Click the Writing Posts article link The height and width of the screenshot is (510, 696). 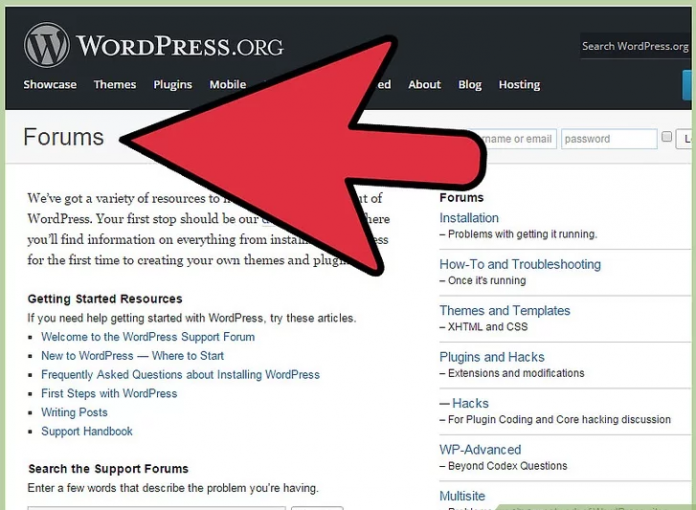point(74,413)
